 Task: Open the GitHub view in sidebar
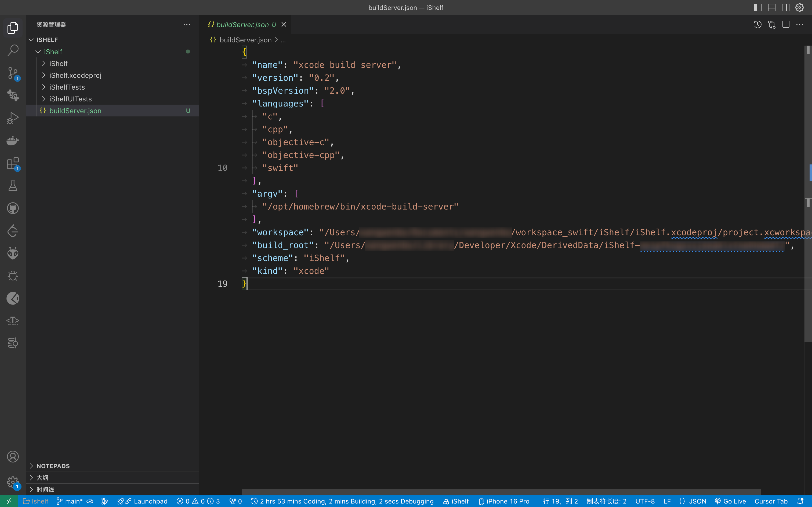click(13, 208)
